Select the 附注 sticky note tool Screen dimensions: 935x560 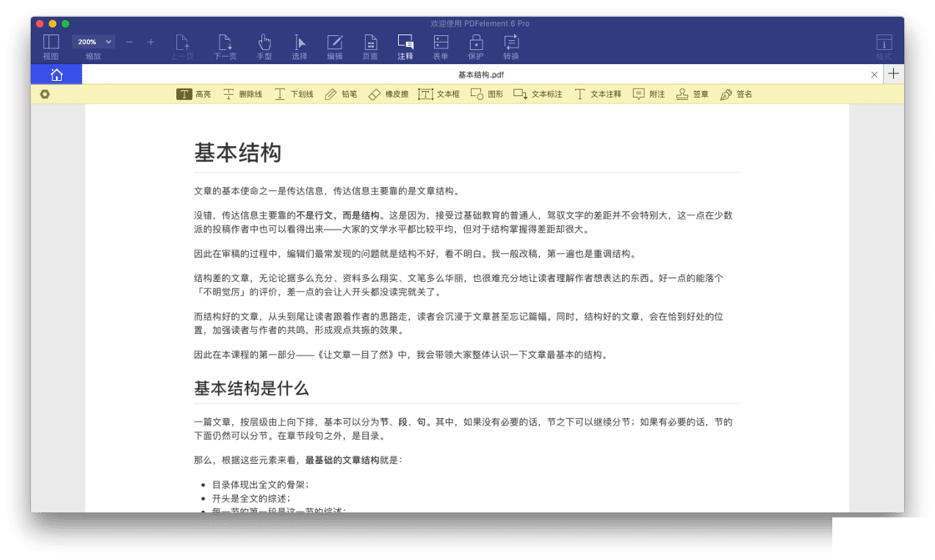tap(649, 94)
